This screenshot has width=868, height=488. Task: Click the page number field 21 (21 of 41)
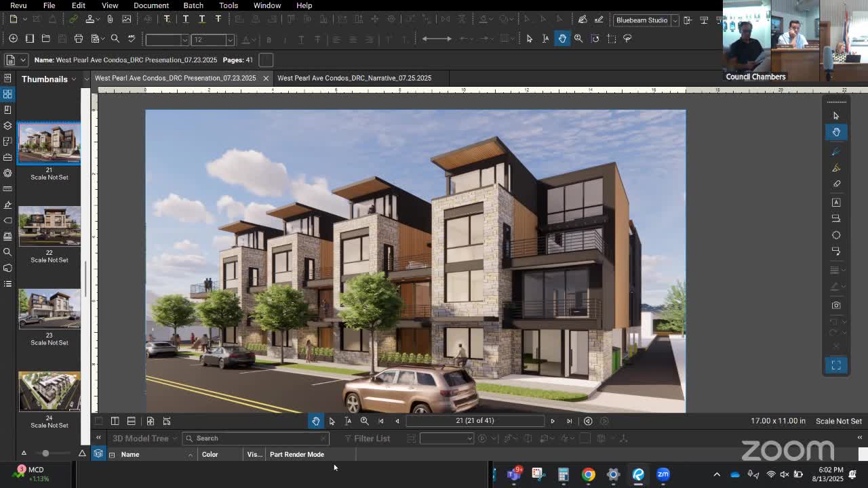coord(475,421)
